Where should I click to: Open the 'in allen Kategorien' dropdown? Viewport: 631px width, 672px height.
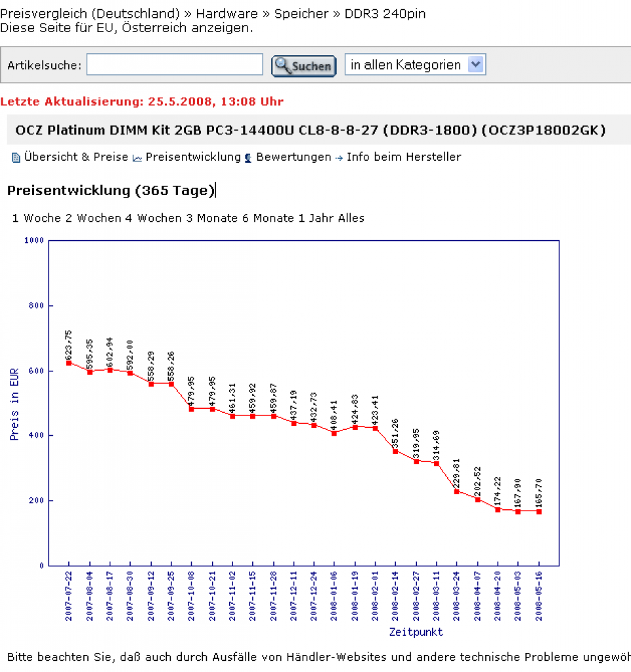[415, 65]
